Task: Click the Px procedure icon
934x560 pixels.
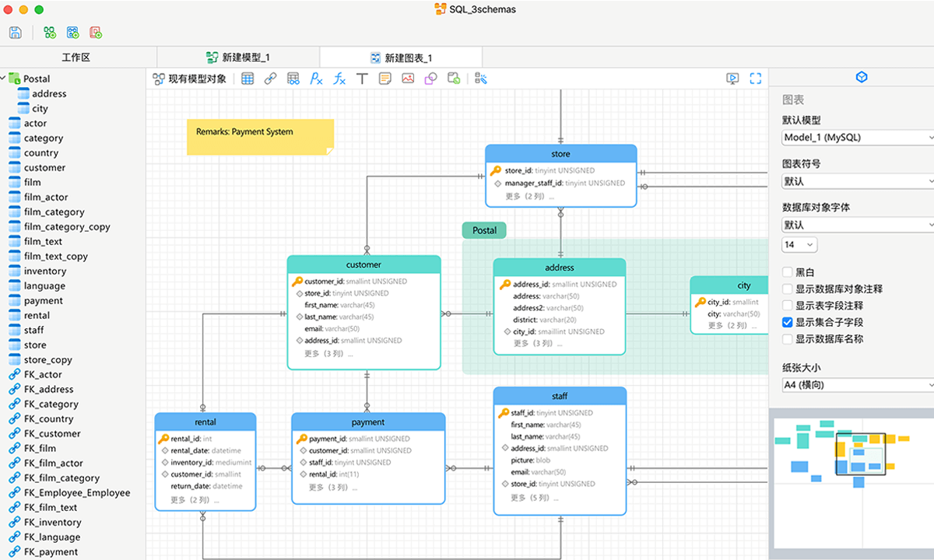Action: coord(316,79)
